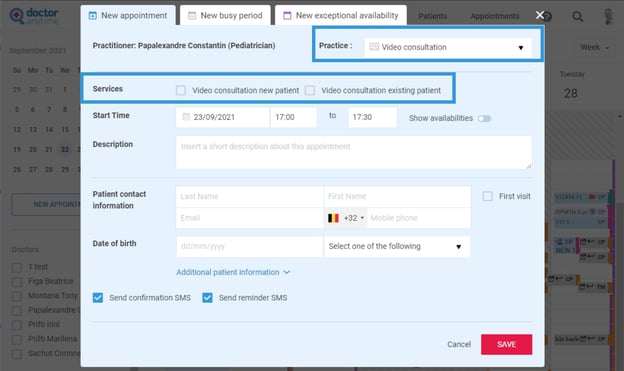Click the Last Name field

coord(250,197)
